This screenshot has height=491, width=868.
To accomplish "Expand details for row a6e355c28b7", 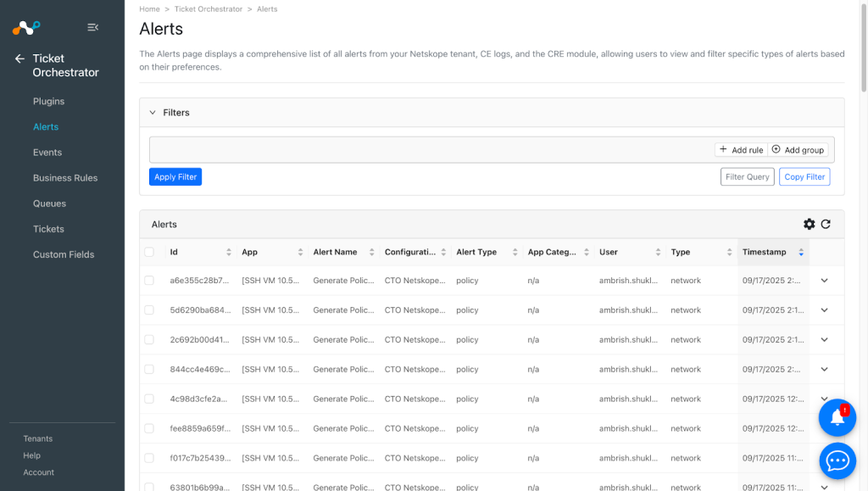I will click(824, 281).
